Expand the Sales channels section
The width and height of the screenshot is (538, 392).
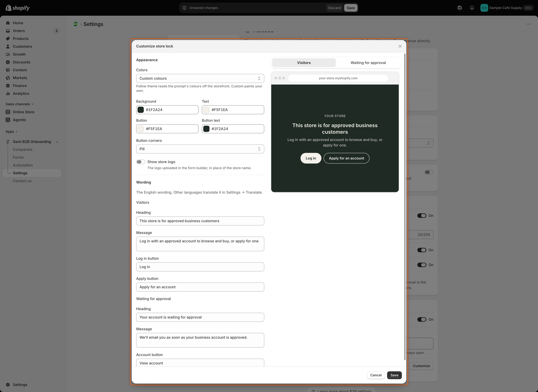coord(19,104)
